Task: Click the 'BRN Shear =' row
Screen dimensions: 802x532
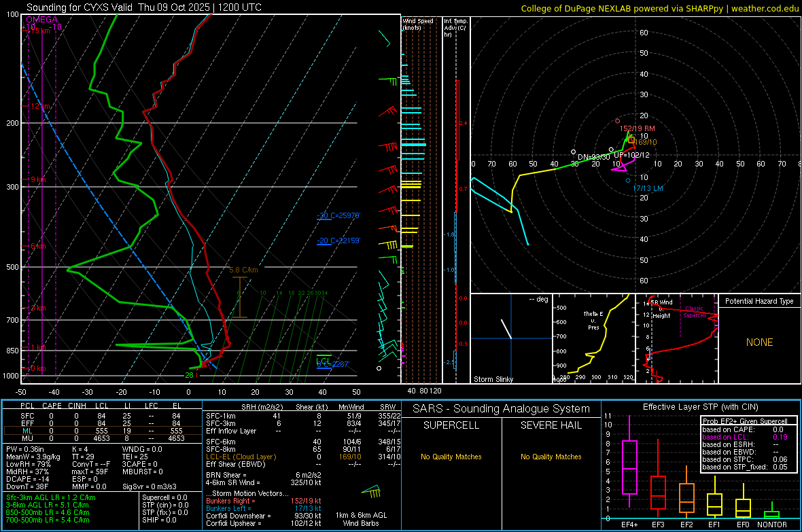Action: tap(264, 475)
